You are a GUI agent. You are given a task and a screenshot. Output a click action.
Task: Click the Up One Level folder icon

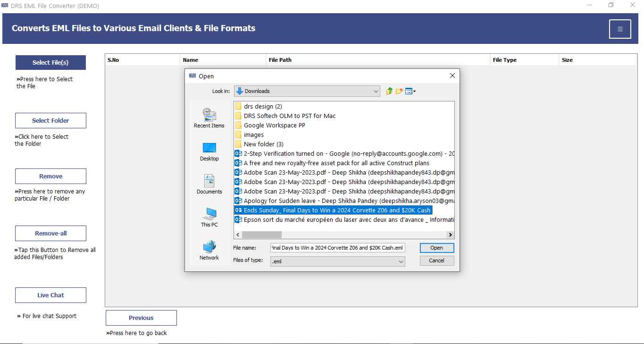pyautogui.click(x=389, y=91)
